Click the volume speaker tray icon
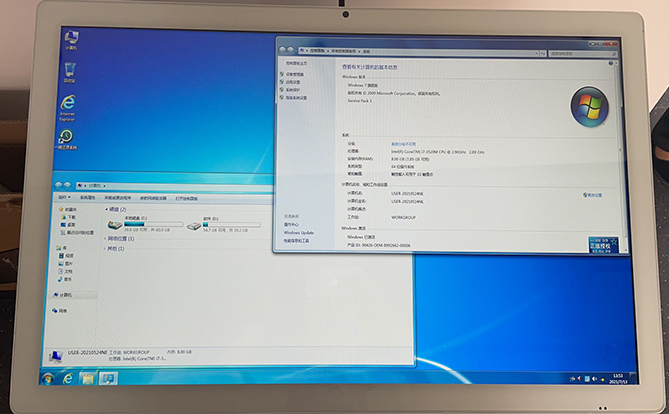The image size is (669, 414). (x=594, y=379)
